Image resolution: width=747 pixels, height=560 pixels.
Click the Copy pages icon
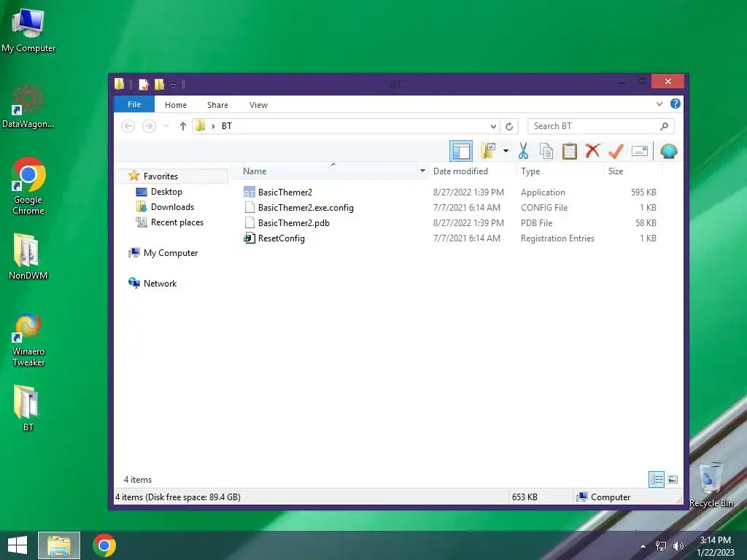tap(546, 151)
